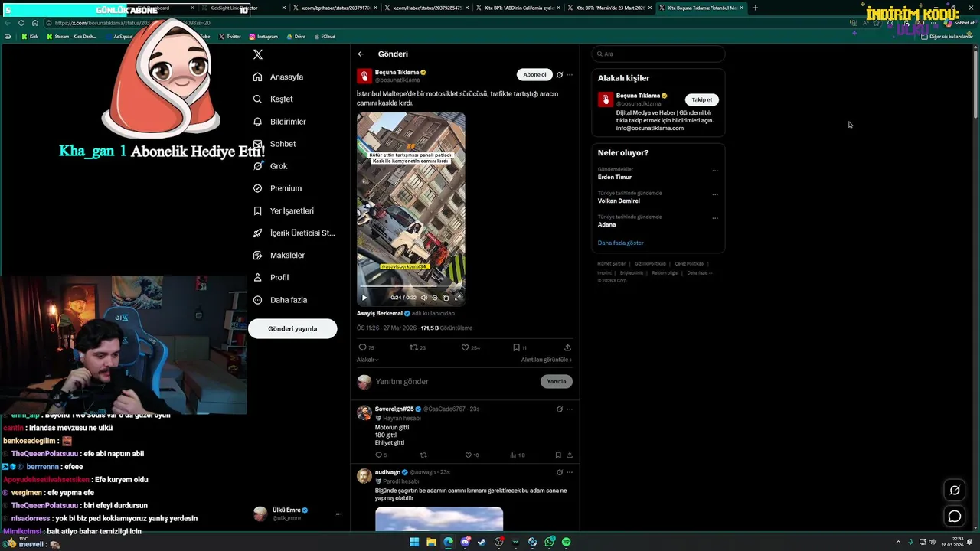Image resolution: width=980 pixels, height=551 pixels.
Task: Open floating chat messages button
Action: [955, 517]
